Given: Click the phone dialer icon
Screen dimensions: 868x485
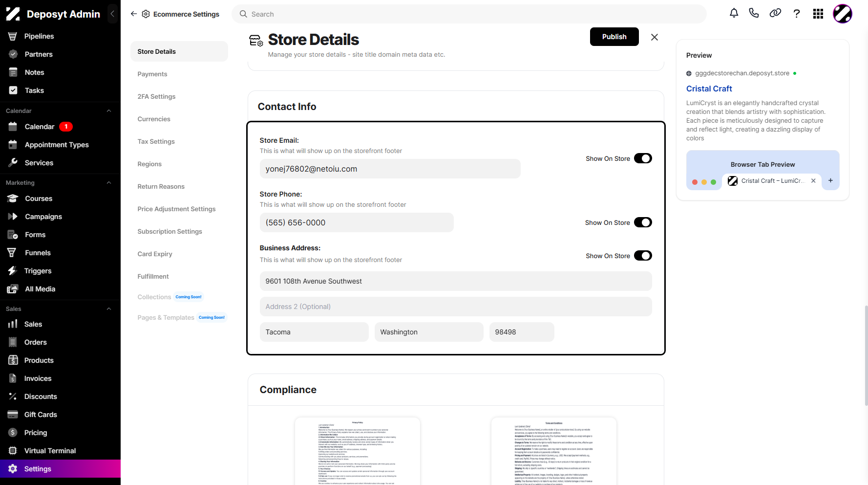Looking at the screenshot, I should (754, 14).
